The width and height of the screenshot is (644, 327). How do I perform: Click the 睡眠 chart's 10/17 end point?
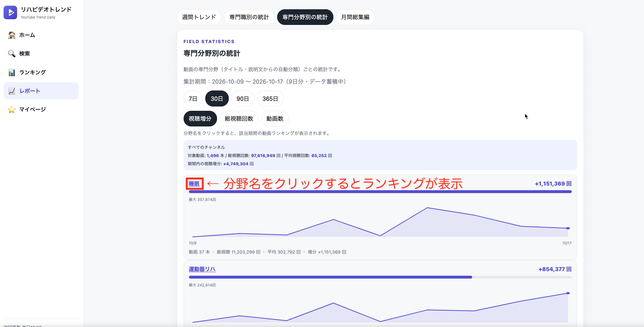[568, 228]
